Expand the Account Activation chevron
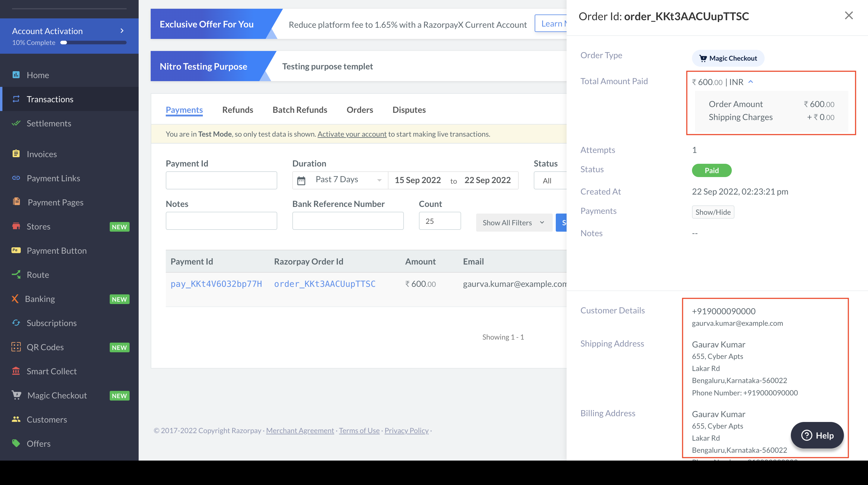 tap(122, 31)
